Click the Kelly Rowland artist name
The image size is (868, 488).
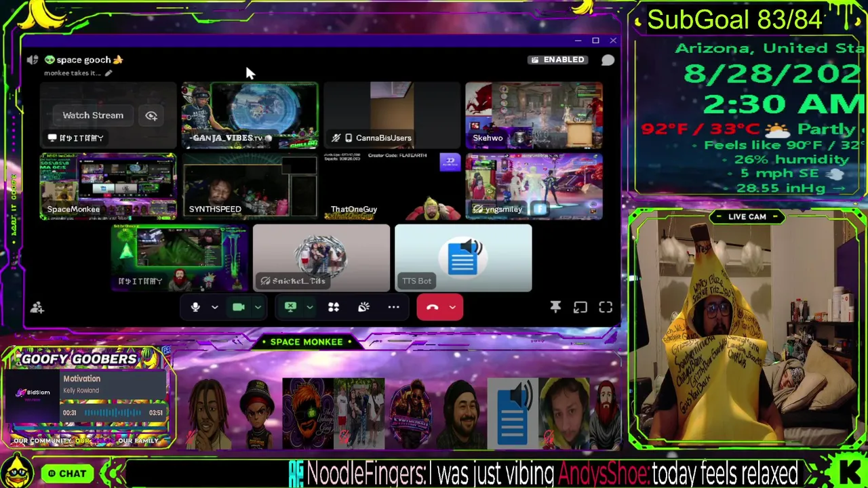tap(81, 390)
